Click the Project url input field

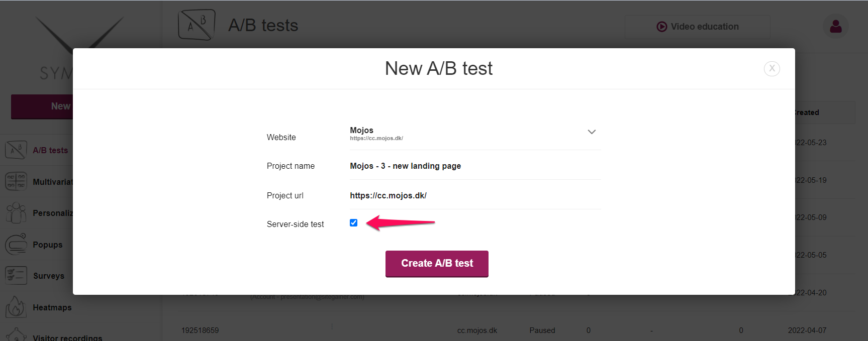pos(475,196)
